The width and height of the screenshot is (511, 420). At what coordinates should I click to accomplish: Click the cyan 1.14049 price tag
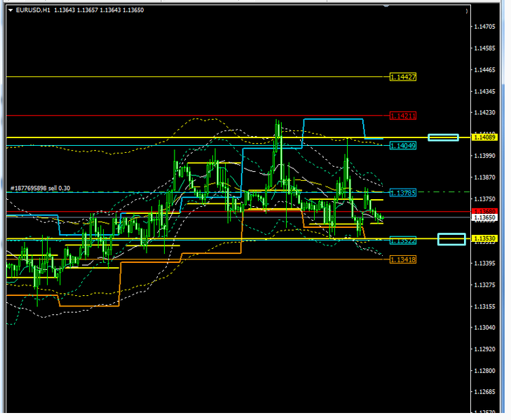click(x=403, y=145)
